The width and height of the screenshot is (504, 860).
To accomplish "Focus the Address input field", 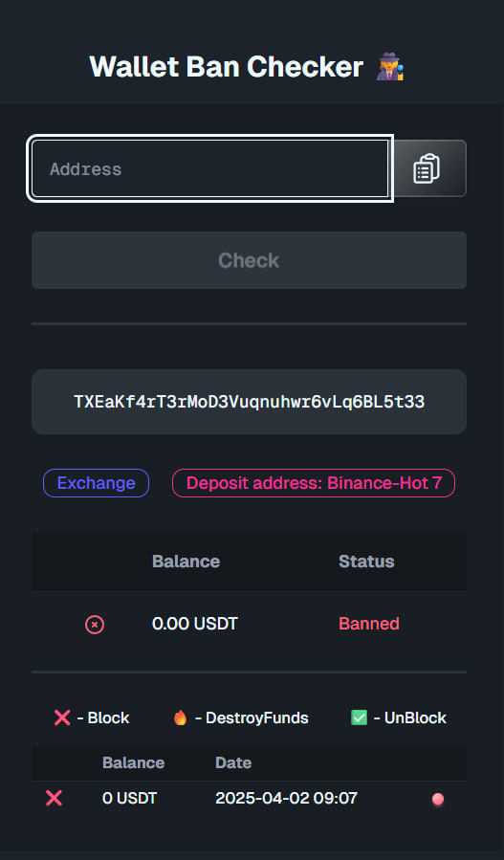I will click(x=210, y=168).
